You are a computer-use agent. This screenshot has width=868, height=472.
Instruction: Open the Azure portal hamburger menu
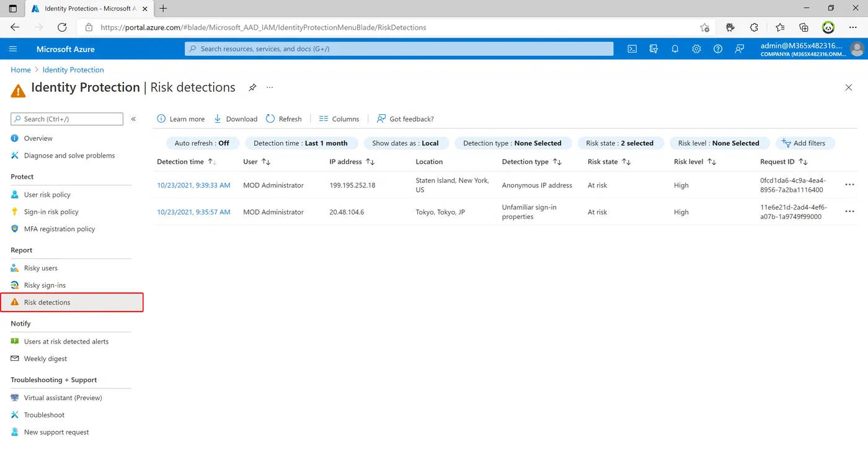click(x=13, y=49)
